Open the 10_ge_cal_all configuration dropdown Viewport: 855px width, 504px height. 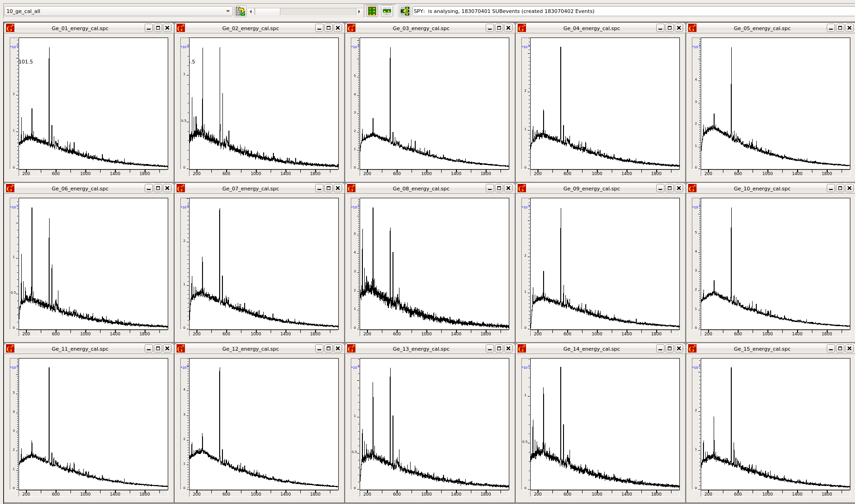(228, 11)
